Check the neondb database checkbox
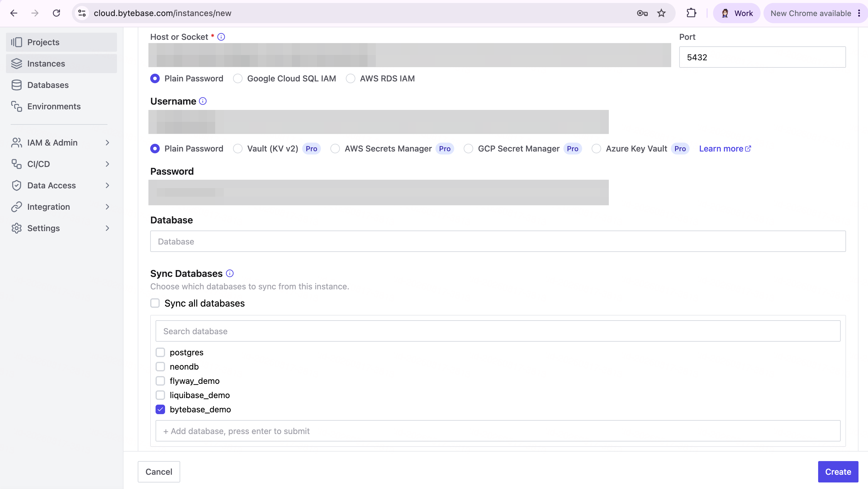The image size is (868, 489). tap(160, 367)
